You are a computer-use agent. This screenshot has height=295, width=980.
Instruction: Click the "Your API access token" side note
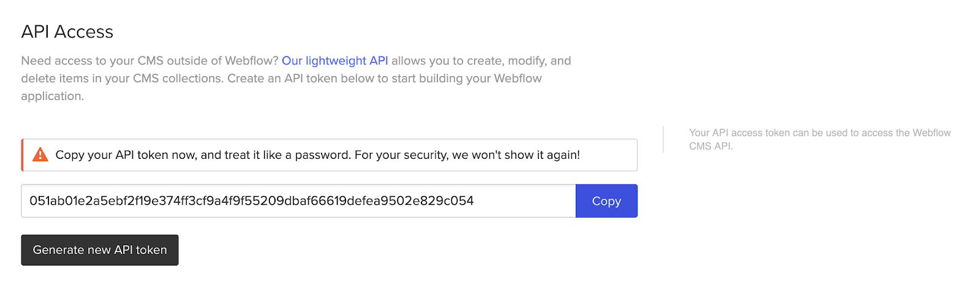click(x=820, y=139)
